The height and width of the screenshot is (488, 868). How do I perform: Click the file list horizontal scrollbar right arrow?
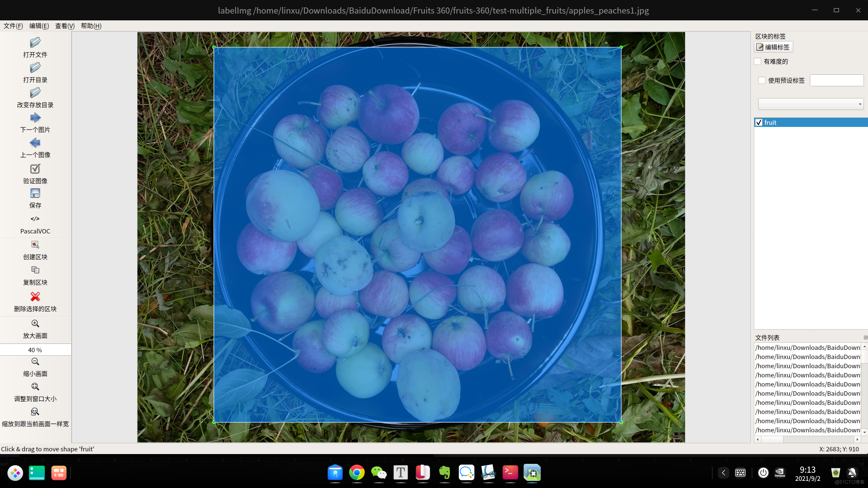click(857, 439)
